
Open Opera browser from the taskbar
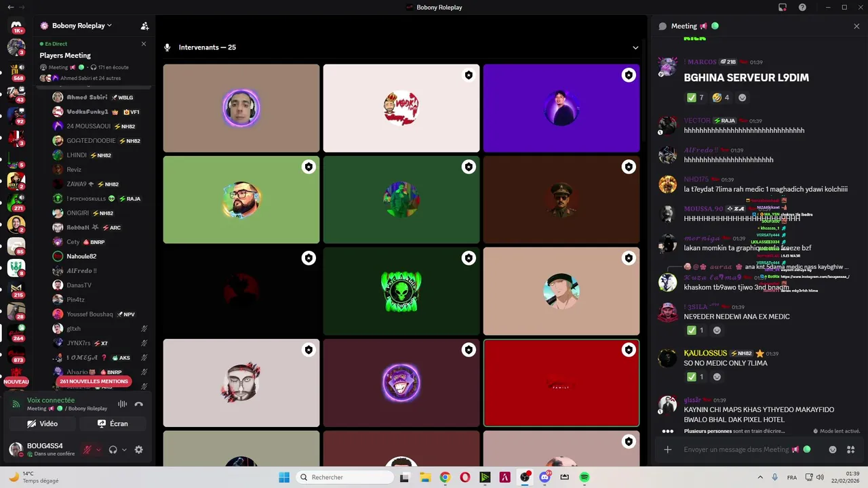click(465, 477)
